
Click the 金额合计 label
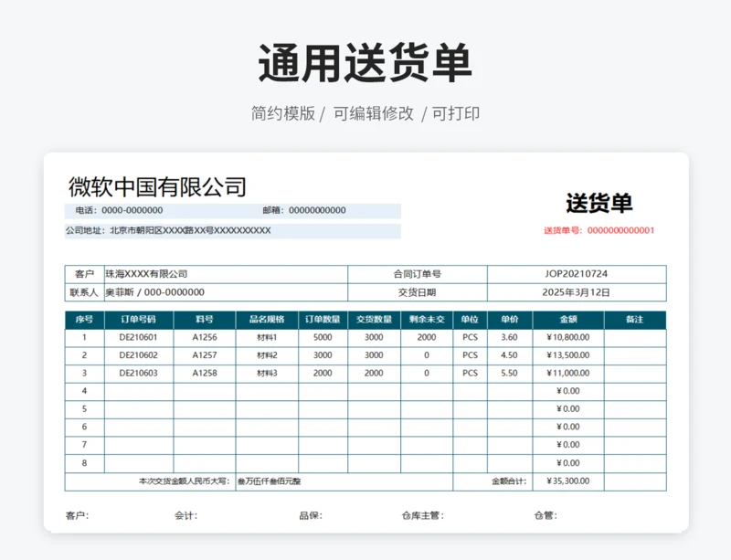tap(509, 481)
